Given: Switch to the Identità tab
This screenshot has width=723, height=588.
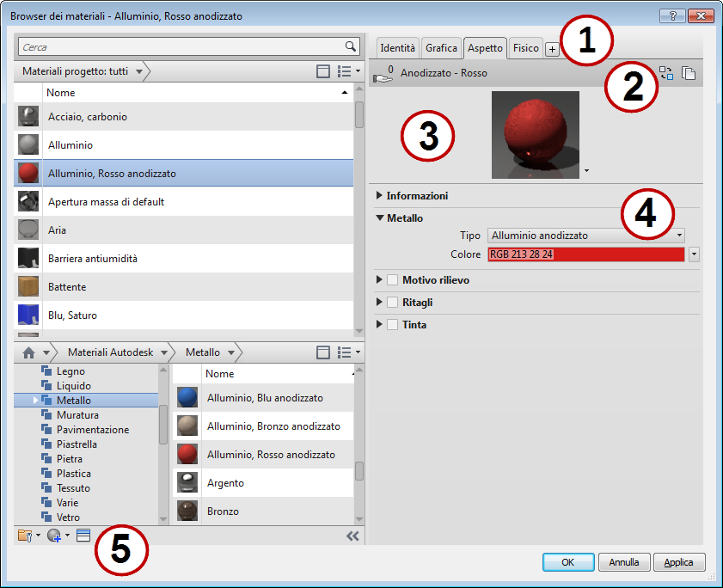Looking at the screenshot, I should (x=397, y=48).
